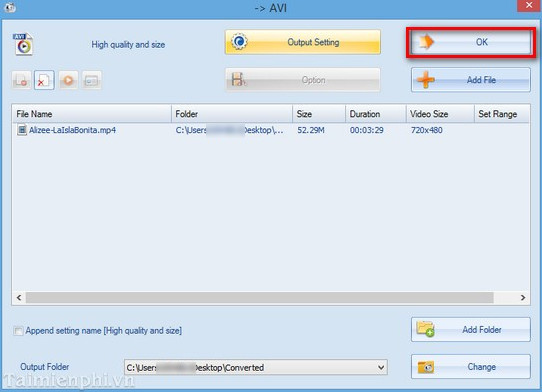The image size is (542, 392).
Task: Sort by Video Size column header
Action: tap(440, 114)
